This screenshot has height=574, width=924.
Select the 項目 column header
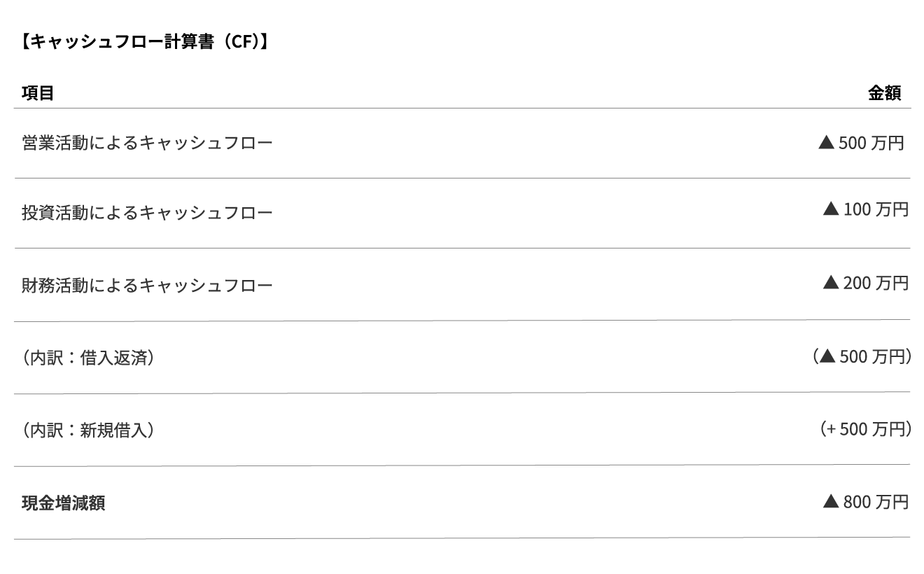tap(38, 93)
